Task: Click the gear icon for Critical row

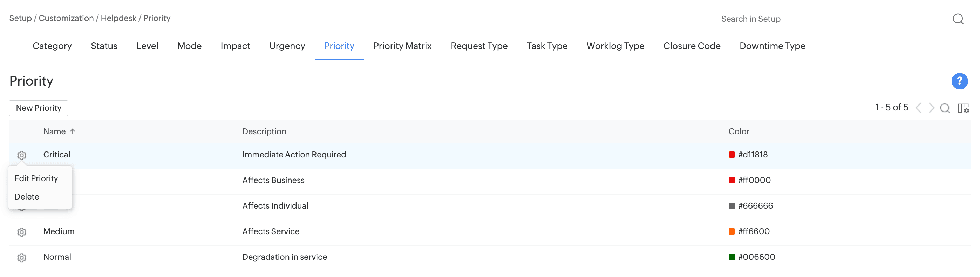Action: point(22,155)
